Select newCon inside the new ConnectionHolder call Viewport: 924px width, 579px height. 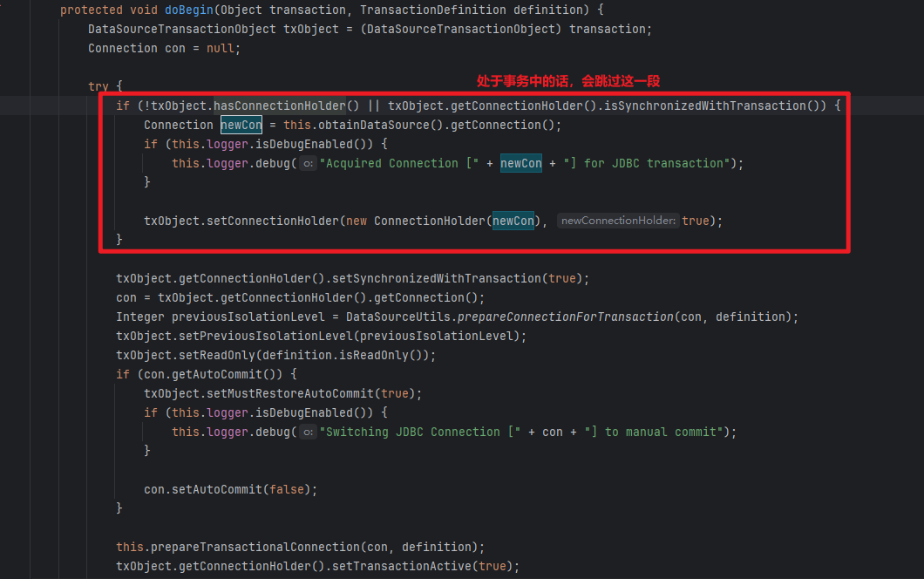point(513,221)
